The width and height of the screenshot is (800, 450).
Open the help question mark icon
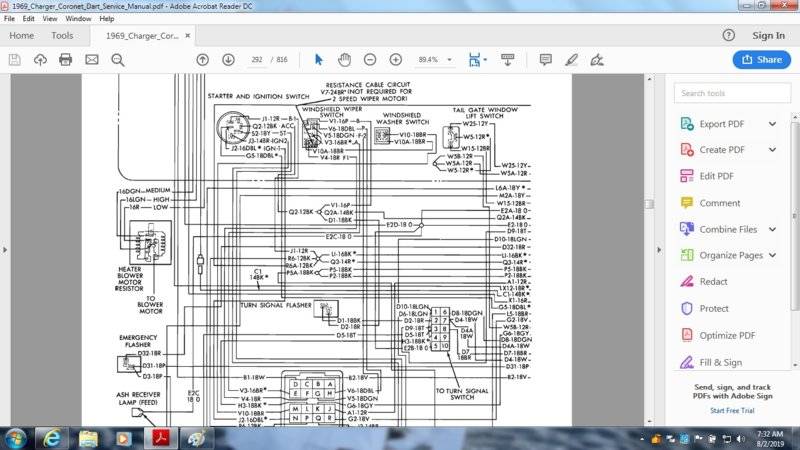coord(729,35)
